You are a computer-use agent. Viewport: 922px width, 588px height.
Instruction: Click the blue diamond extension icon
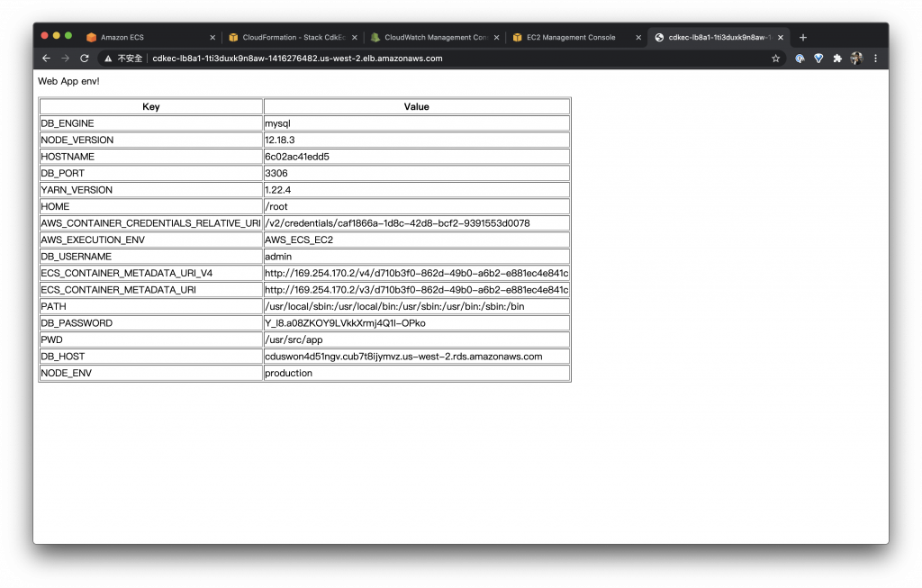pos(818,59)
